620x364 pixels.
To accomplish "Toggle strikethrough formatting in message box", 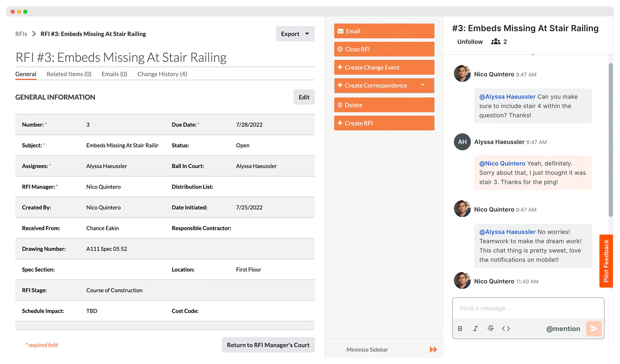I will (491, 329).
